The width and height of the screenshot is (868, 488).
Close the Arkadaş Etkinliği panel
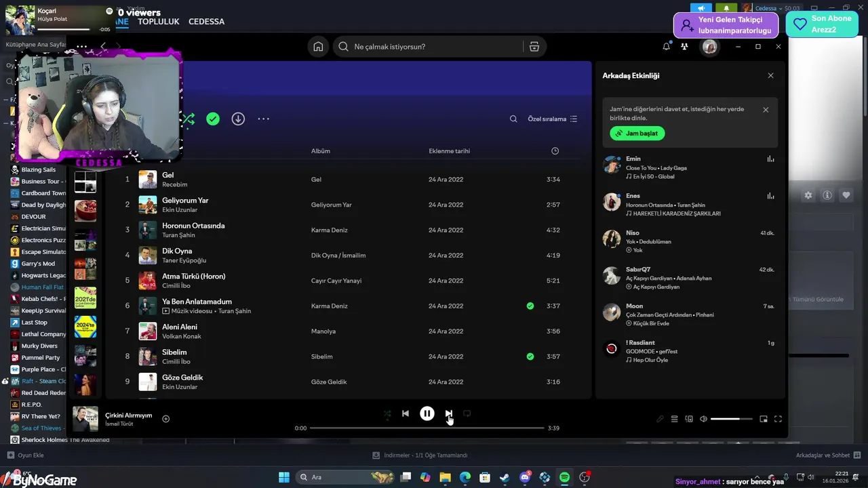pyautogui.click(x=770, y=76)
